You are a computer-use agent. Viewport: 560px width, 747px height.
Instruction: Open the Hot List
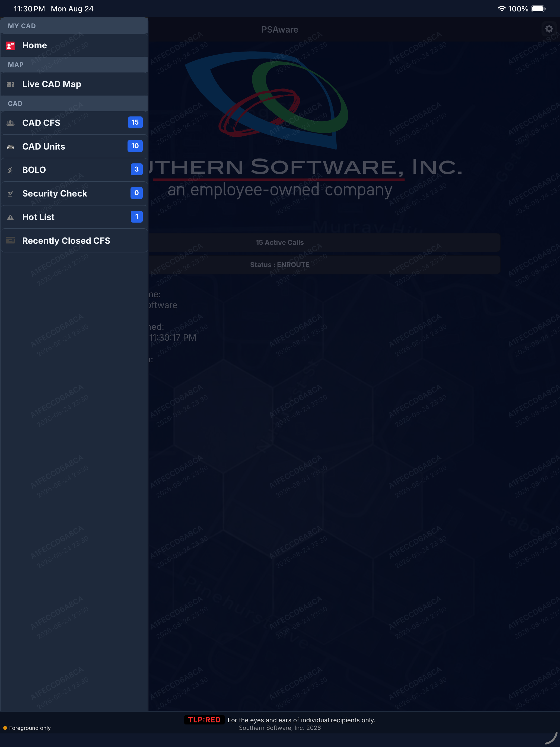coord(74,217)
